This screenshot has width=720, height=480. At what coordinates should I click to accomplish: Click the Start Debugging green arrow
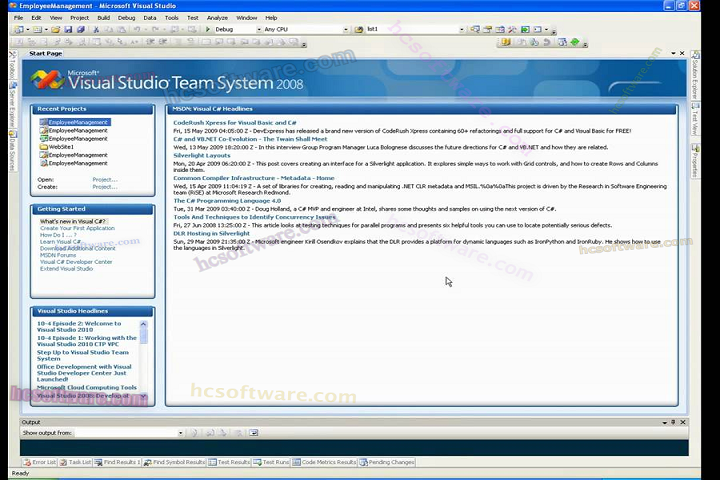(208, 29)
